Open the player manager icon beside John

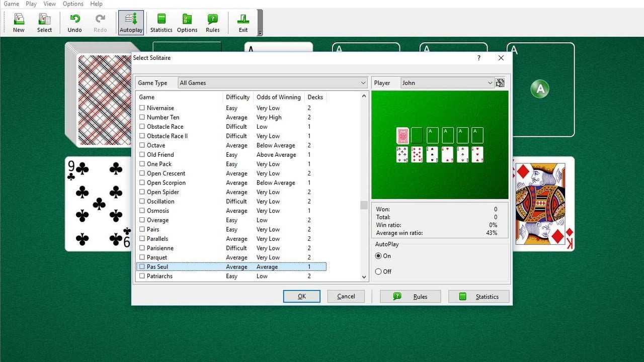pos(500,83)
